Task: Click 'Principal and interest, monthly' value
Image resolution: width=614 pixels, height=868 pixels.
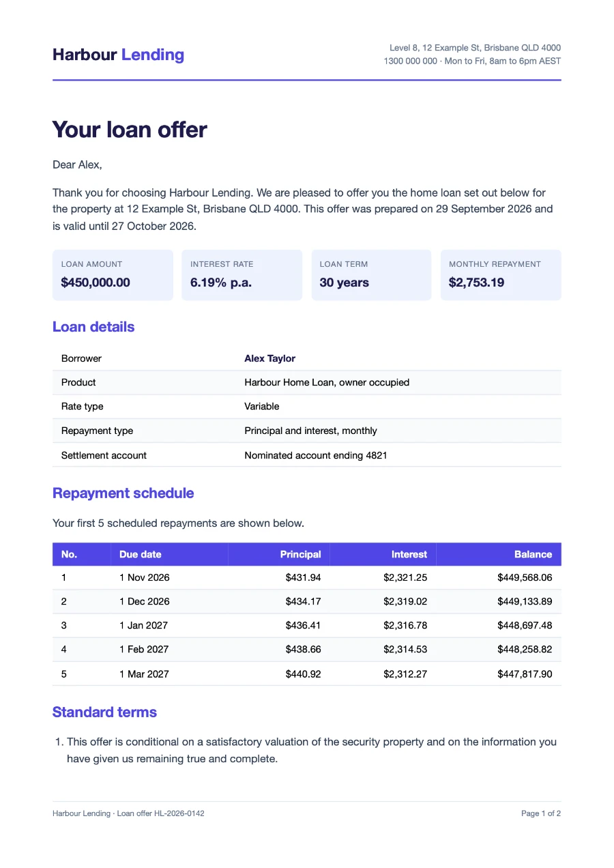Action: point(310,431)
